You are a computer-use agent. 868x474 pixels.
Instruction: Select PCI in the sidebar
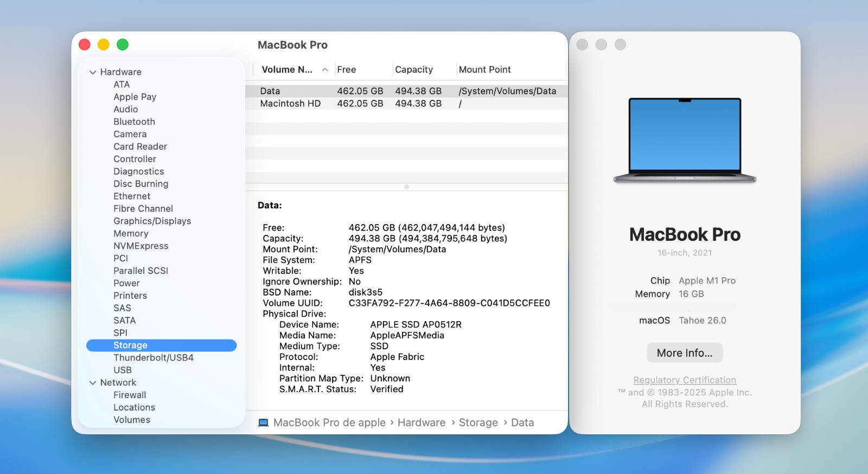(x=120, y=259)
